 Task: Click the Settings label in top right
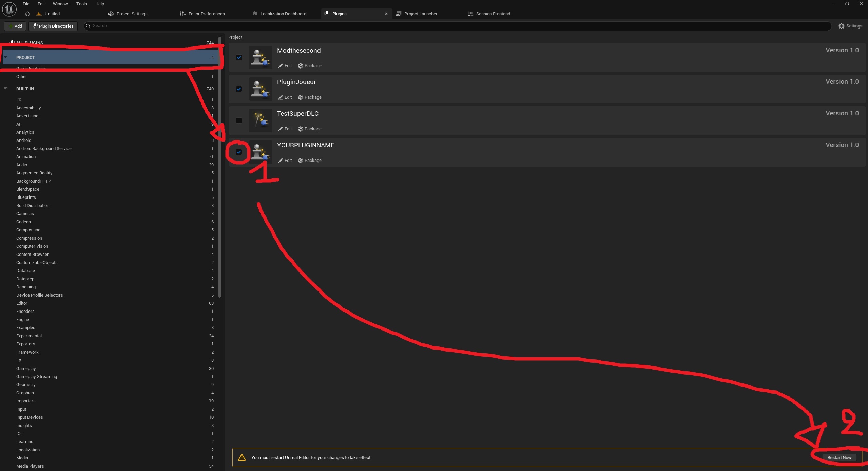pyautogui.click(x=854, y=26)
